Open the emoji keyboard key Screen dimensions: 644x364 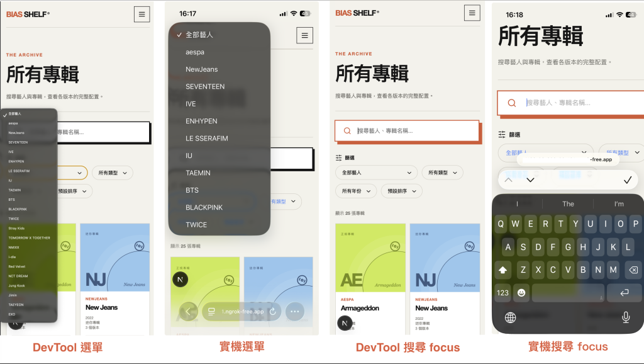coord(521,292)
